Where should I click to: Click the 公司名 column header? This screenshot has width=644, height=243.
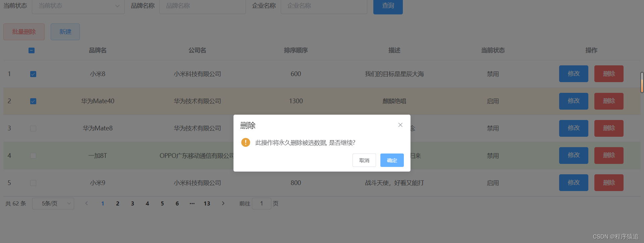[197, 50]
